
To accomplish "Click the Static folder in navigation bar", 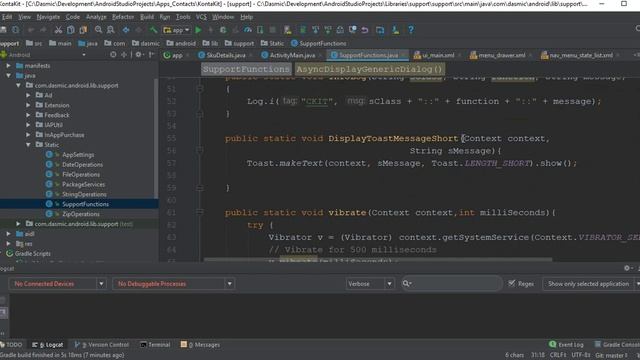I will coord(272,43).
